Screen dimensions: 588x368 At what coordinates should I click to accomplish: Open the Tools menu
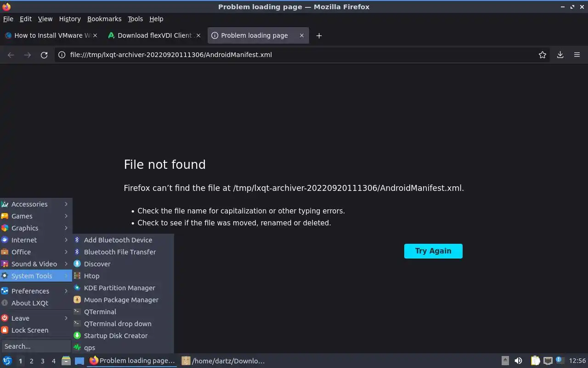[136, 19]
